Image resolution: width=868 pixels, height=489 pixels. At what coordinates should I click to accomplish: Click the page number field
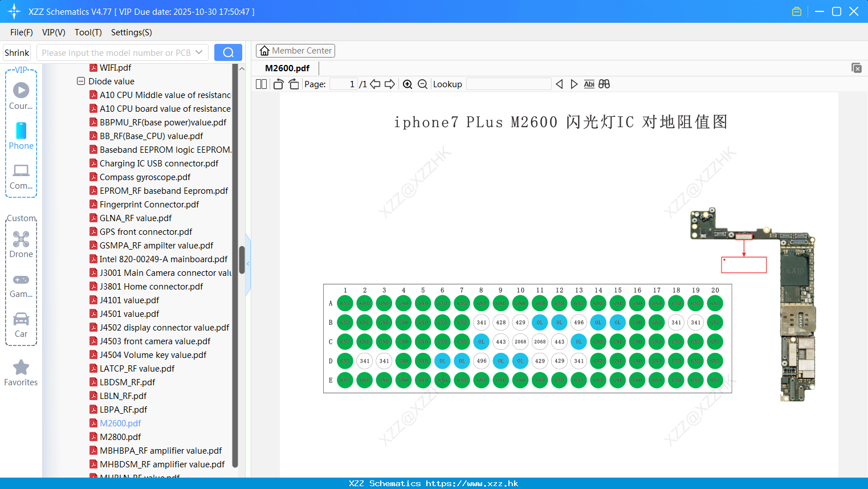(344, 84)
